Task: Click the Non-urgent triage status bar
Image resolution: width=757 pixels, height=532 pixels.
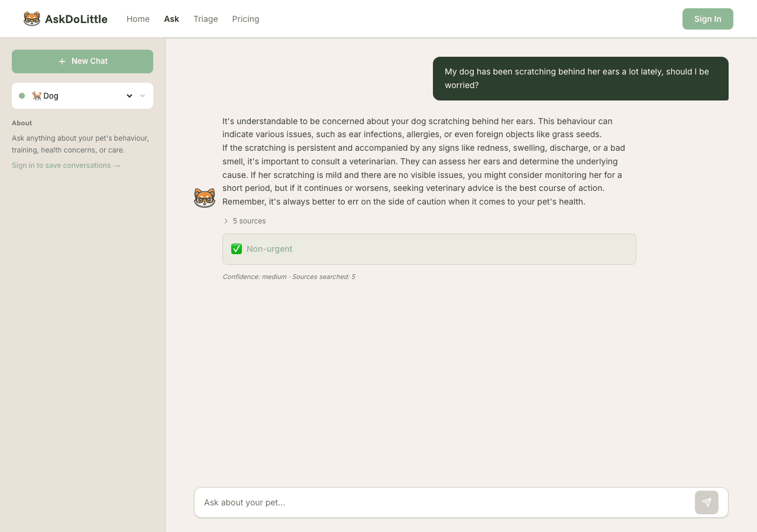Action: point(429,249)
